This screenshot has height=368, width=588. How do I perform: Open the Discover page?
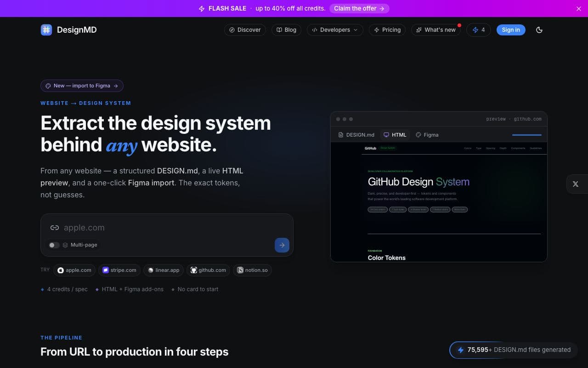(245, 30)
